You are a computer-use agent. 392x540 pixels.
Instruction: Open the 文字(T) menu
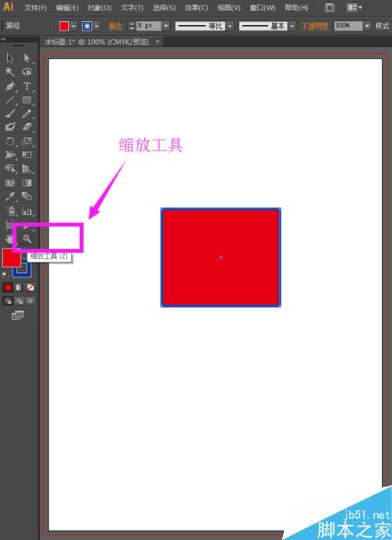[x=132, y=8]
